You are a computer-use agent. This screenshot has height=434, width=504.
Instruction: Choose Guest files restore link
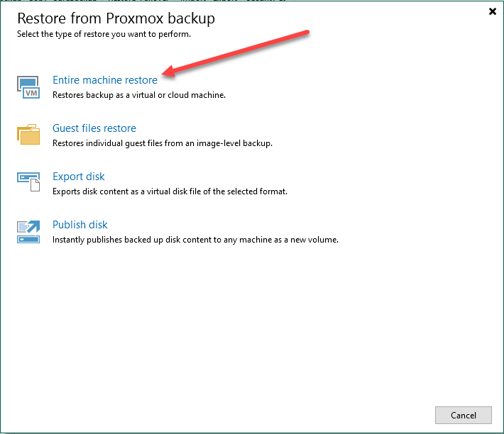click(x=94, y=128)
